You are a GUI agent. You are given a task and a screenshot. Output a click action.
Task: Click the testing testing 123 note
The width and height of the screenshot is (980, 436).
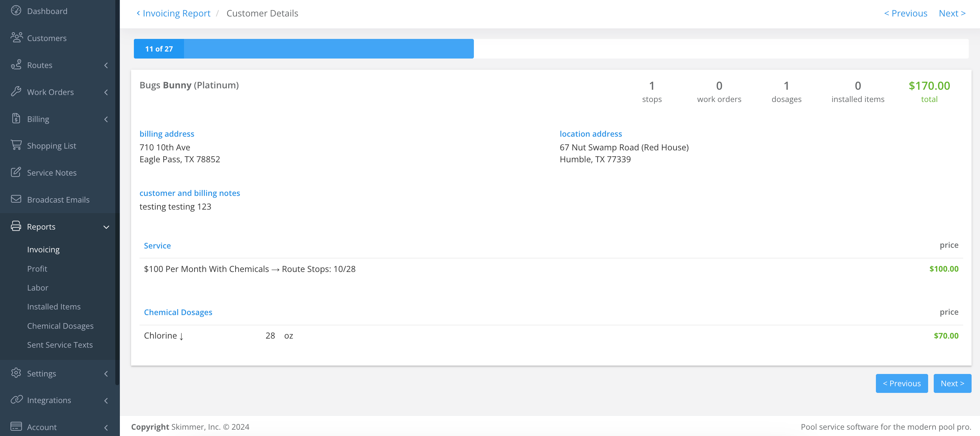tap(175, 207)
